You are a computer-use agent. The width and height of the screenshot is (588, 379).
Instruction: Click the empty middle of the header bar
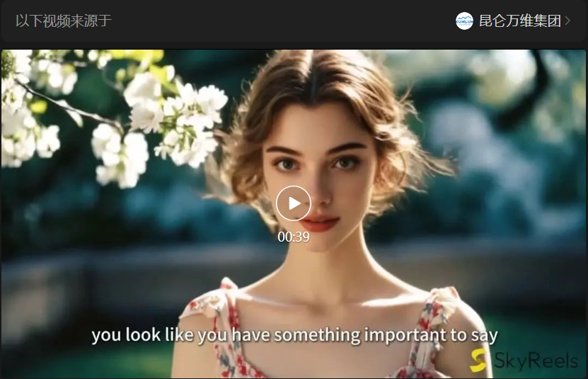(x=283, y=21)
